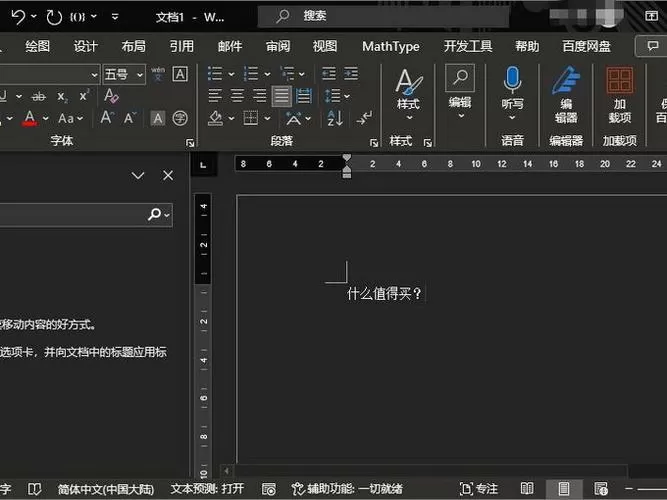The width and height of the screenshot is (667, 500).
Task: Click the Undo arrow icon
Action: [18, 17]
